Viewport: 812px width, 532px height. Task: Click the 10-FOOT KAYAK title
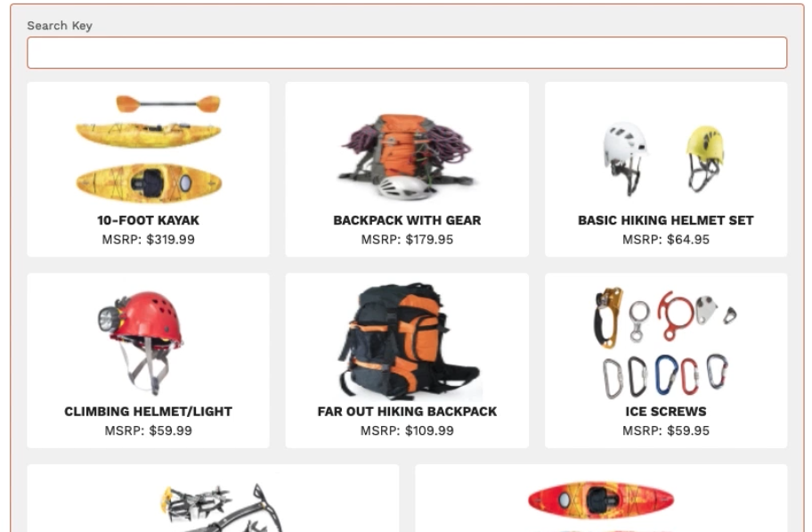coord(148,220)
